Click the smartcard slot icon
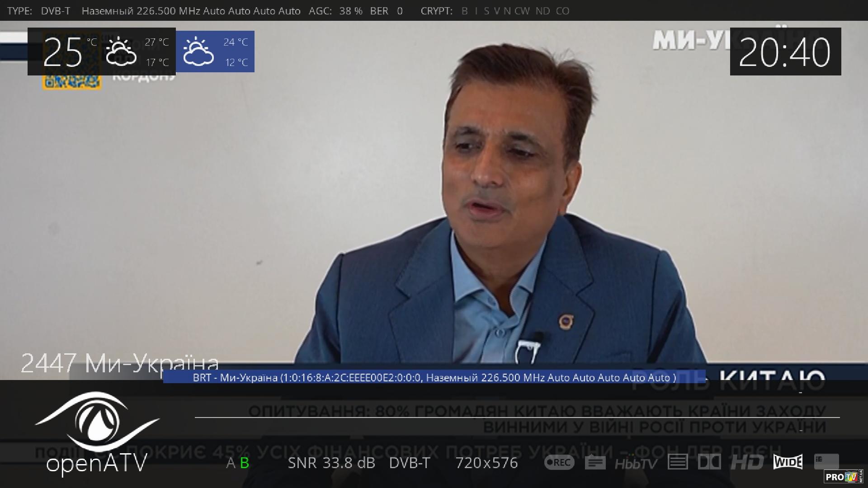Viewport: 868px width, 488px height. [826, 461]
